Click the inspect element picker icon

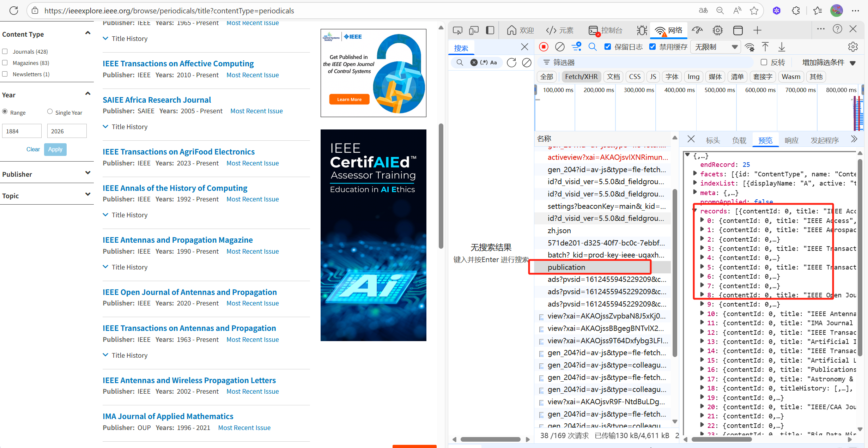457,31
